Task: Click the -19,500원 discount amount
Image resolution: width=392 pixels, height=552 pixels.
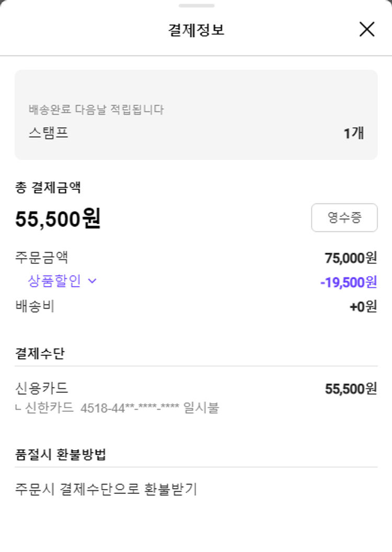Action: click(348, 283)
